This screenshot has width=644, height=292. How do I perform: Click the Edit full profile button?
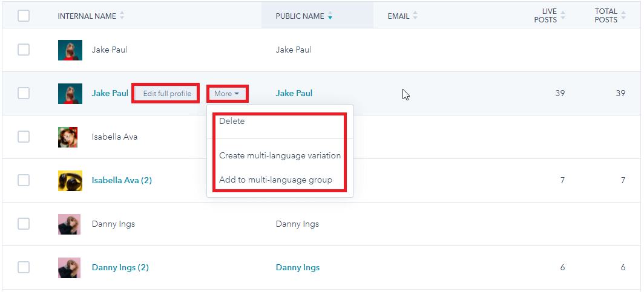(x=166, y=94)
